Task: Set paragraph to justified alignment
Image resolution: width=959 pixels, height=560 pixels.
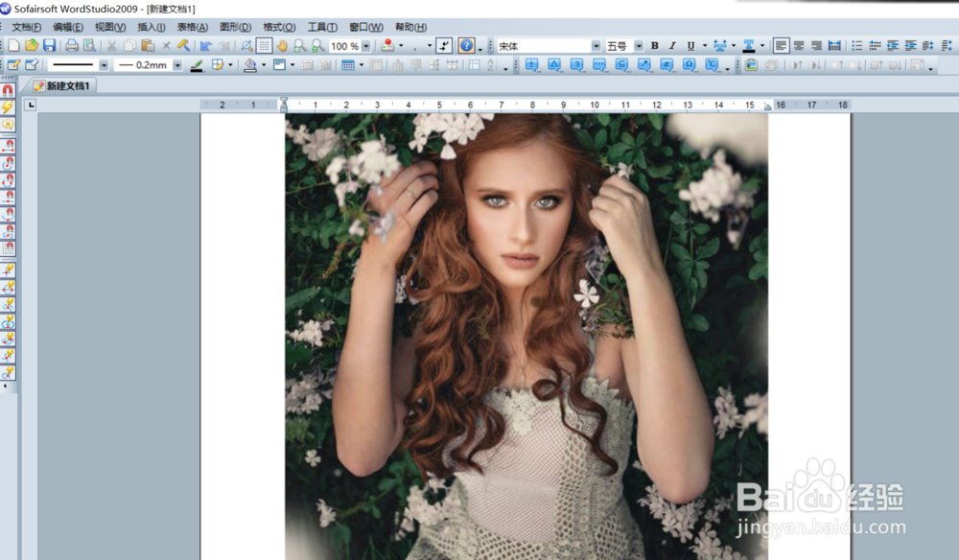Action: tap(834, 46)
